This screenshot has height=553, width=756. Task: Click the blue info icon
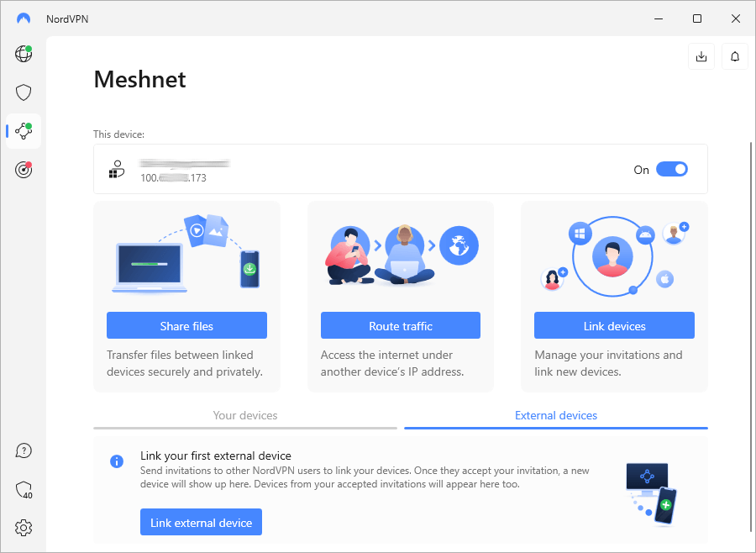point(117,461)
